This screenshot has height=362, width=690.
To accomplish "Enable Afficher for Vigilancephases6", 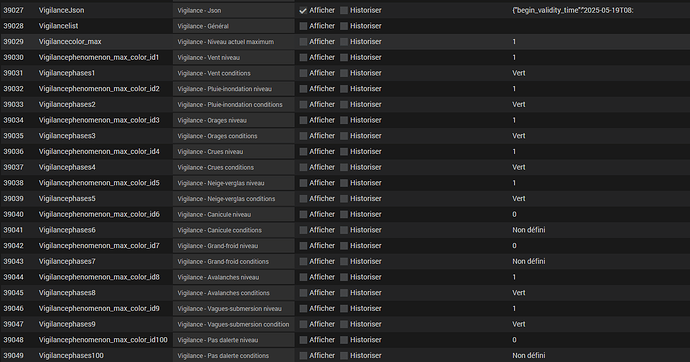I will click(303, 230).
